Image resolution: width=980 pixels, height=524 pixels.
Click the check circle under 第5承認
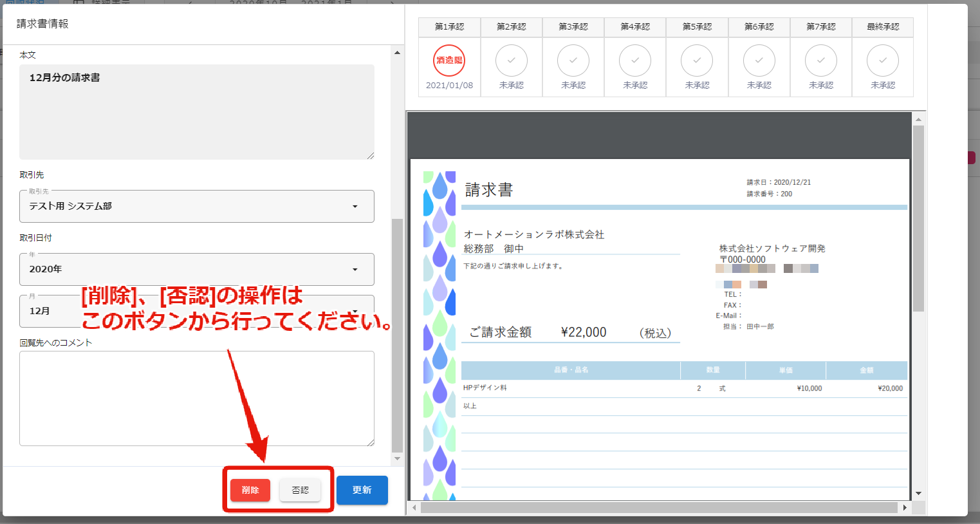coord(697,61)
